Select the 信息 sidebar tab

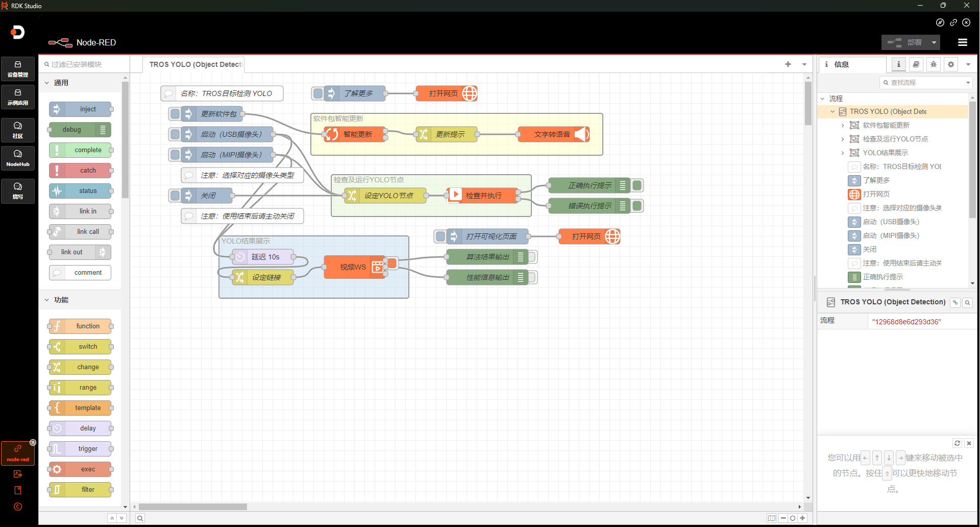(852, 64)
